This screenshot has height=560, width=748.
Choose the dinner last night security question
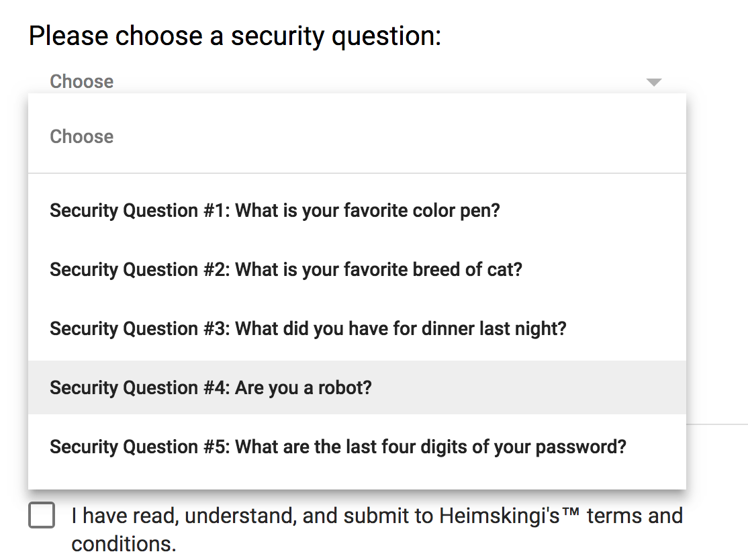308,329
